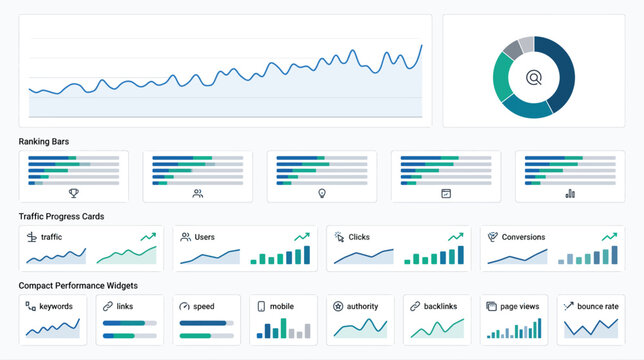Screen dimensions: 644x360
Task: Click the top progress bar in speed widget
Action: [207, 323]
